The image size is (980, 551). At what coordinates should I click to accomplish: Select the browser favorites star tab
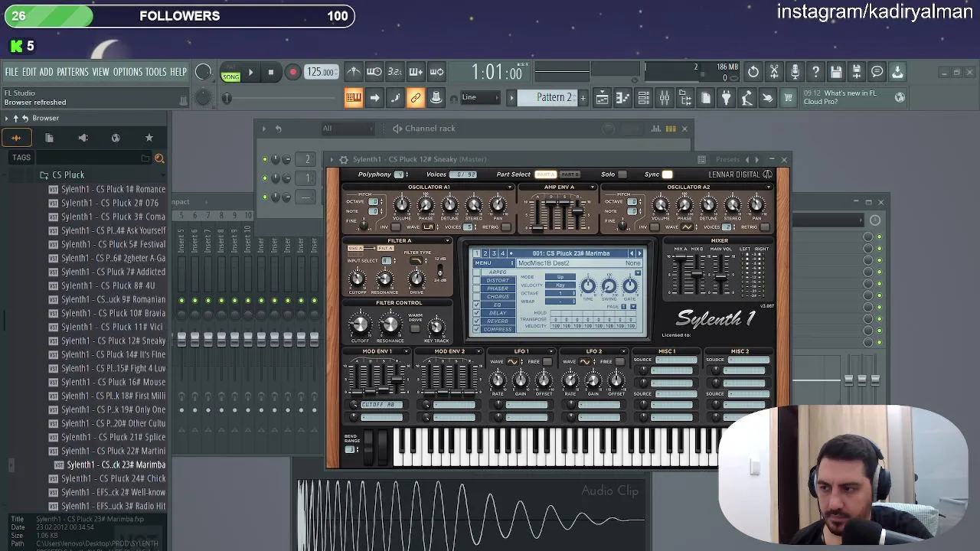pyautogui.click(x=149, y=138)
